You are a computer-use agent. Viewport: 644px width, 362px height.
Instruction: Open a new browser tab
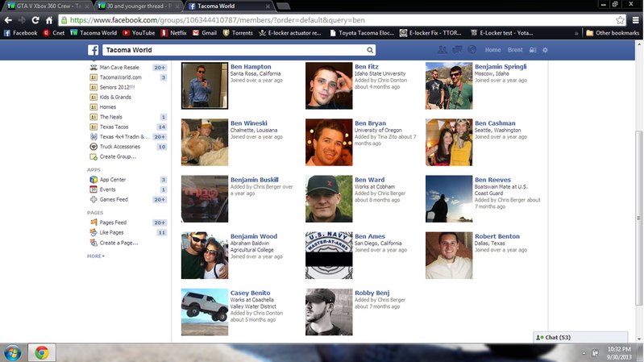click(284, 6)
